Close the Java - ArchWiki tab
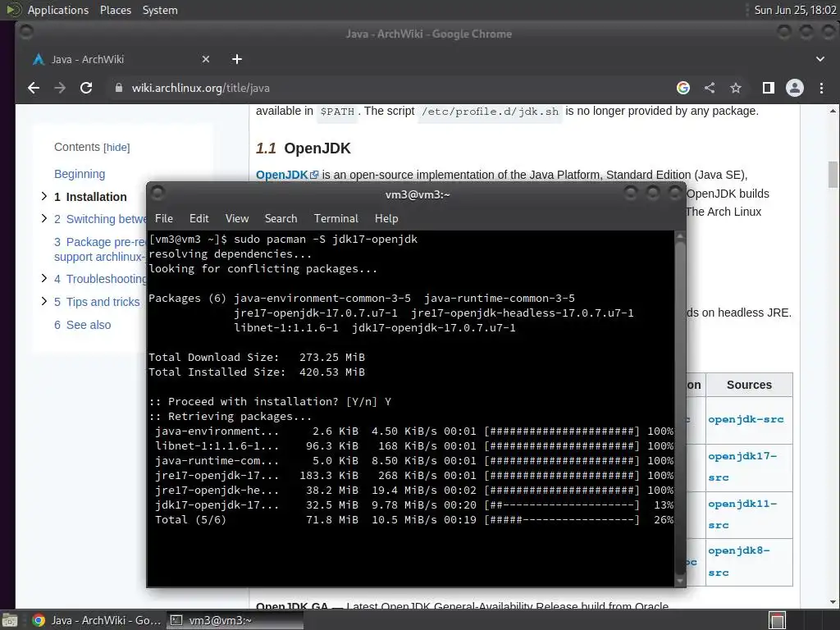This screenshot has width=840, height=630. pyautogui.click(x=206, y=59)
